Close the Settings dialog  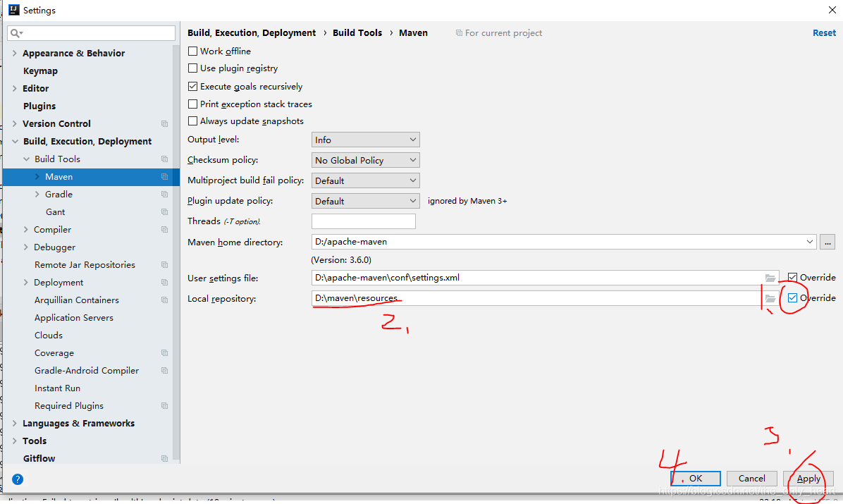point(832,10)
